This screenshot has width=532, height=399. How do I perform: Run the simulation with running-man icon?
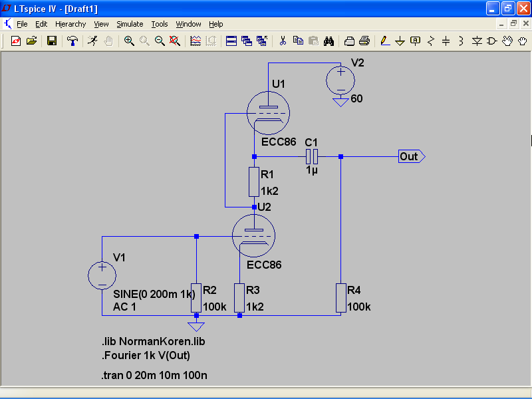[x=92, y=41]
